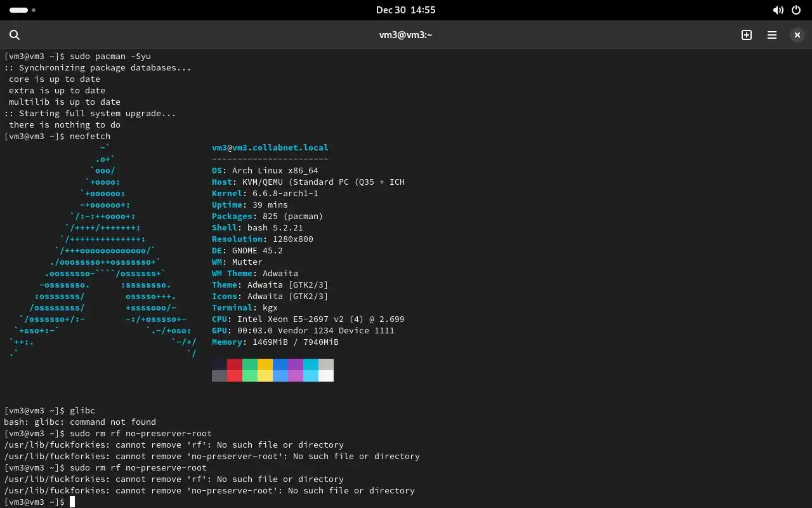Open the power icon system menu
Viewport: 812px width, 508px height.
[x=797, y=10]
